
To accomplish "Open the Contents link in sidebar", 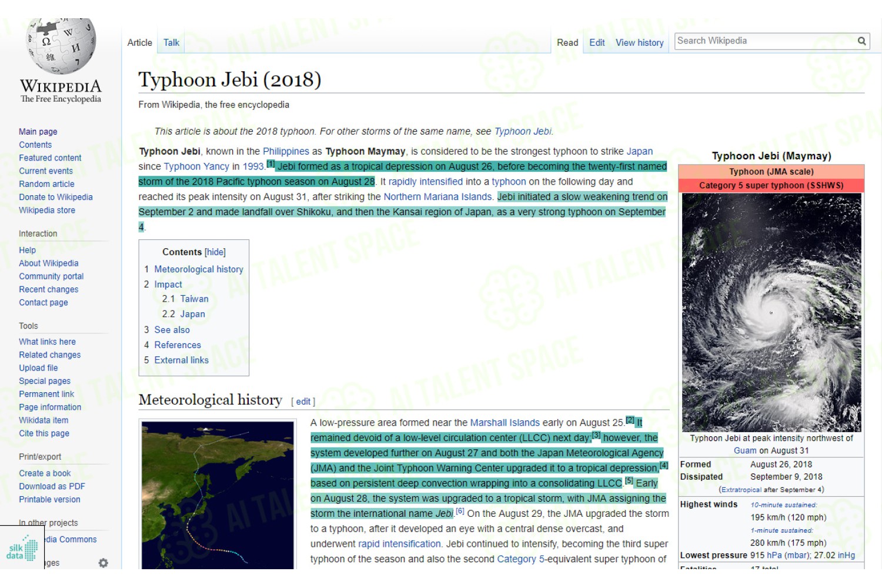I will [35, 145].
